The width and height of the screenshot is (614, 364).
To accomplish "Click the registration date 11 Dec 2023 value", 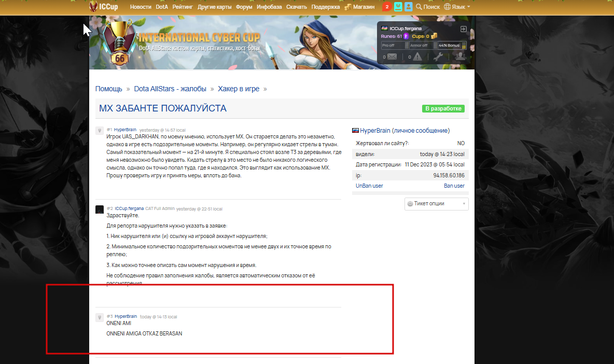I will 435,164.
